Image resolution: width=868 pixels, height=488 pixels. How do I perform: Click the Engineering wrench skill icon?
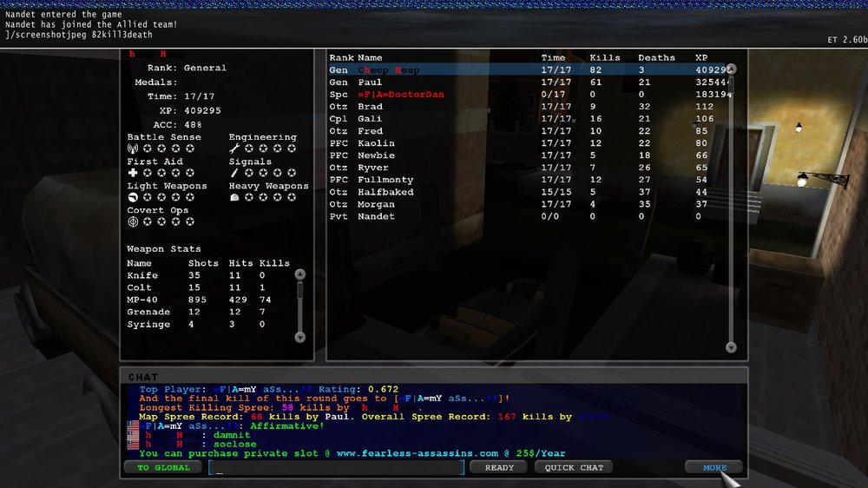tap(234, 148)
